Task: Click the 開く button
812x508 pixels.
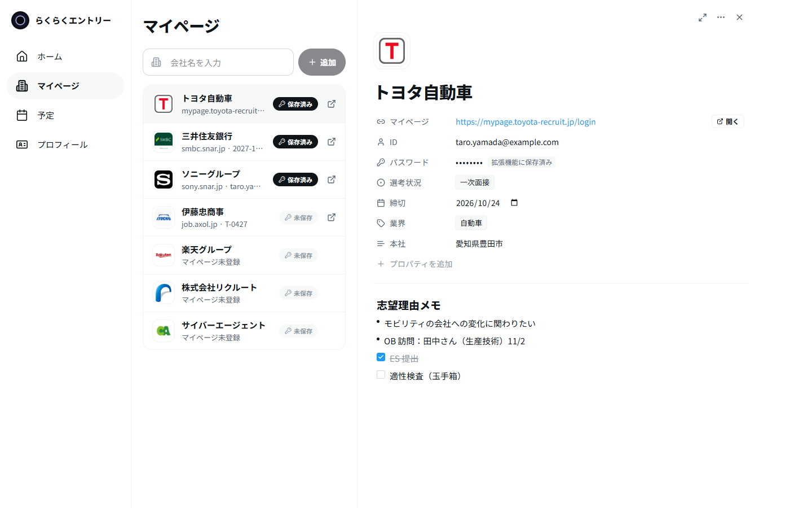Action: point(728,121)
